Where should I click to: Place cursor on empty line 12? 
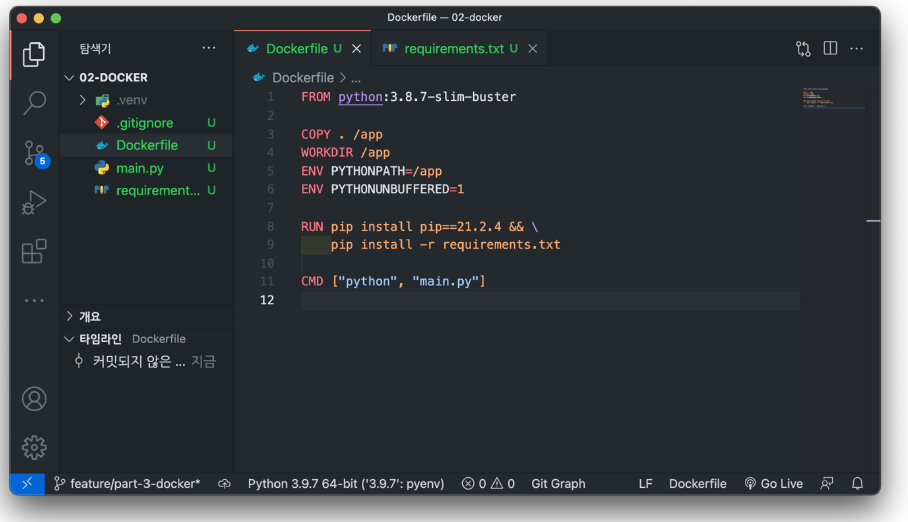pos(550,300)
